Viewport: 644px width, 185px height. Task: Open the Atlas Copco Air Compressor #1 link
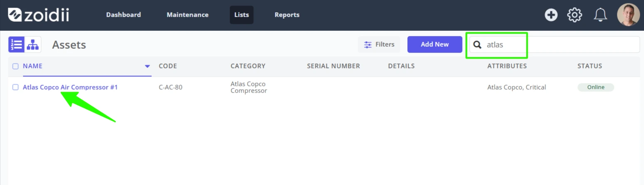click(70, 87)
